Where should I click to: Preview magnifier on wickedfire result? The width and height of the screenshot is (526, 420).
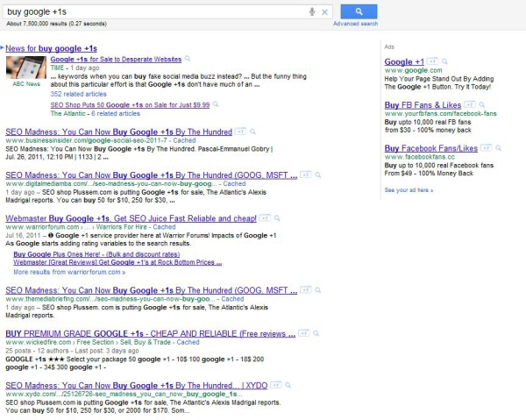click(316, 333)
